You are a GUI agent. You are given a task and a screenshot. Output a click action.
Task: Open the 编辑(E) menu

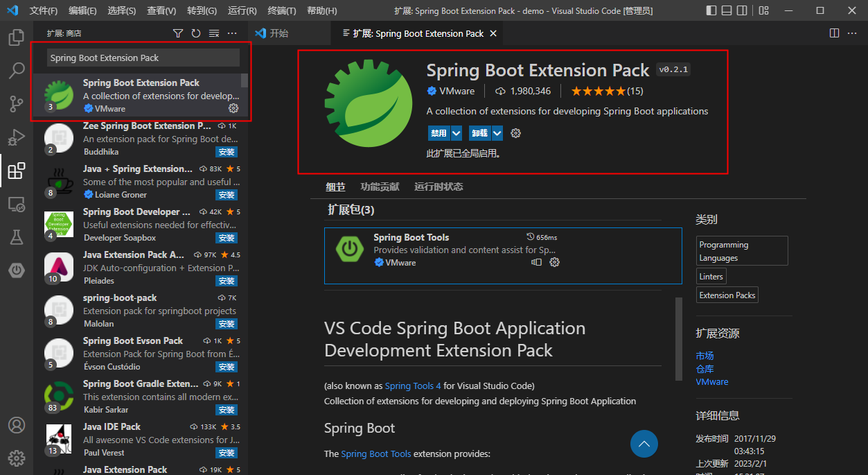(83, 11)
